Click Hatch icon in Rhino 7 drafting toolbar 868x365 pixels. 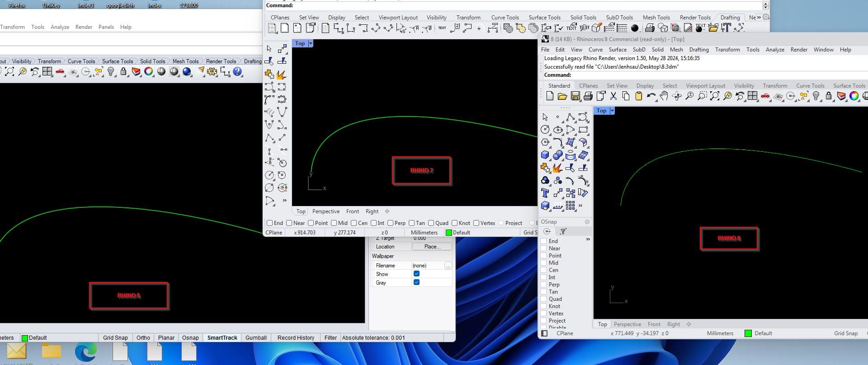click(508, 28)
